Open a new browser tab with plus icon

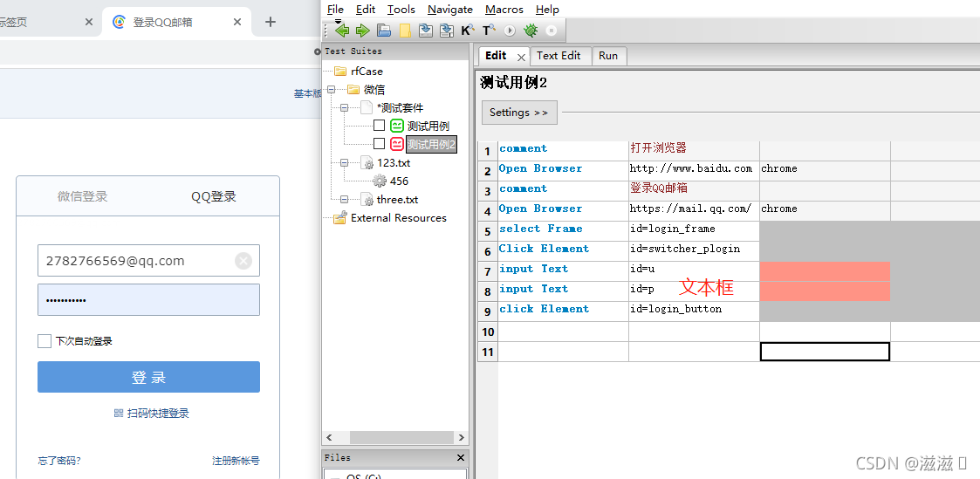270,22
